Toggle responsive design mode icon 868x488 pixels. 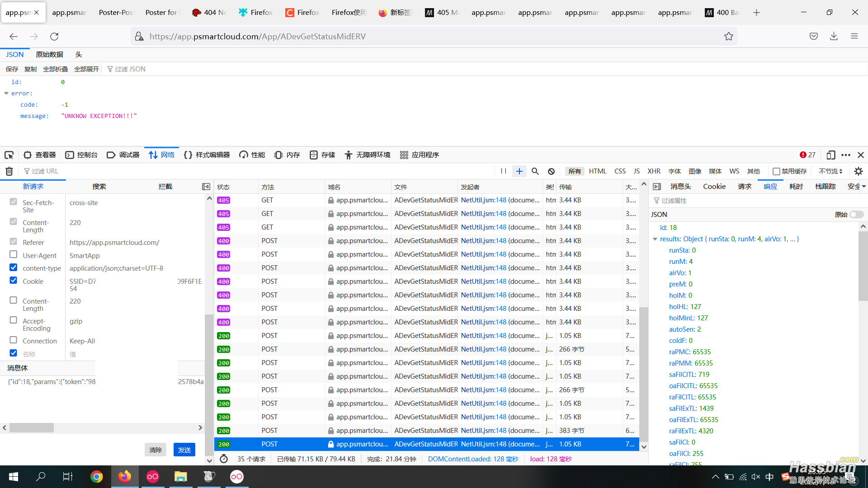[830, 155]
